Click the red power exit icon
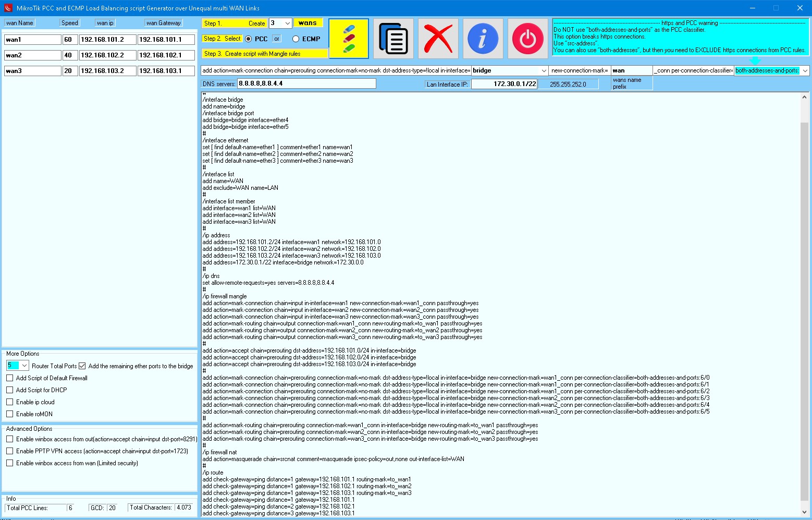This screenshot has height=520, width=812. 528,39
